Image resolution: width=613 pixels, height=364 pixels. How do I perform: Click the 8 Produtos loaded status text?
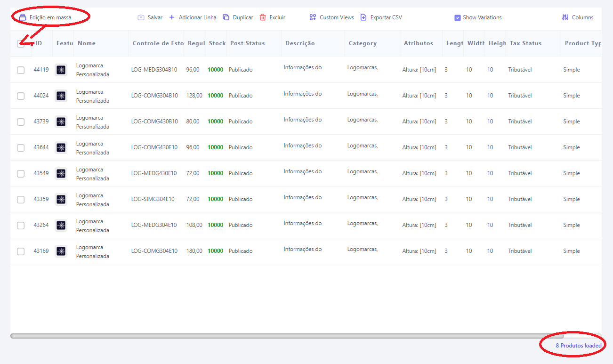[579, 346]
